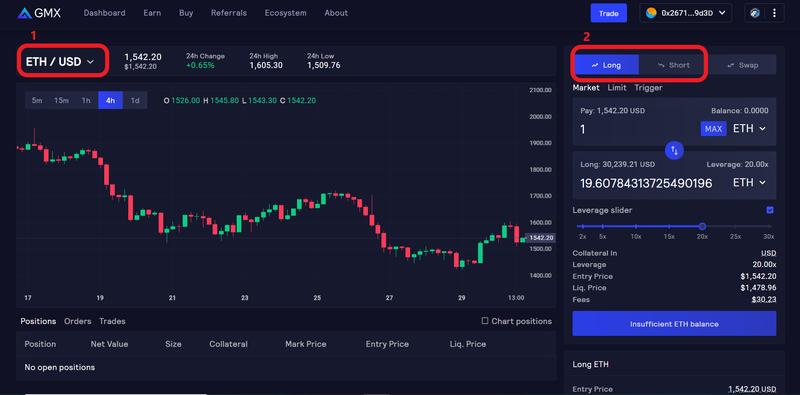Image resolution: width=800 pixels, height=395 pixels.
Task: Click the Pay amount input field
Action: click(x=638, y=129)
